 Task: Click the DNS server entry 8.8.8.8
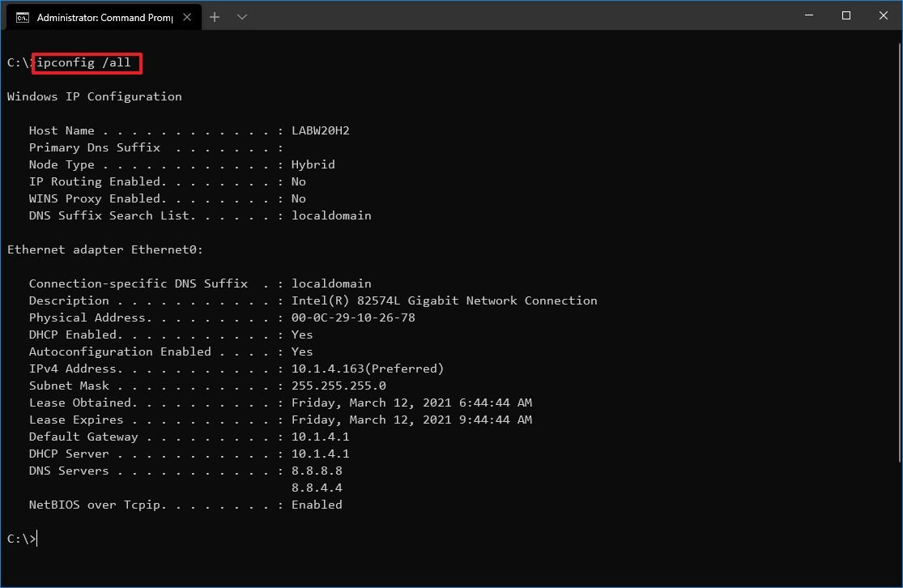[316, 470]
